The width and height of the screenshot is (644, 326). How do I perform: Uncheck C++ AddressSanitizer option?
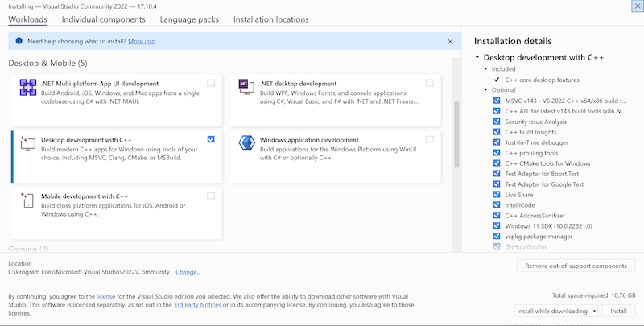tap(496, 215)
